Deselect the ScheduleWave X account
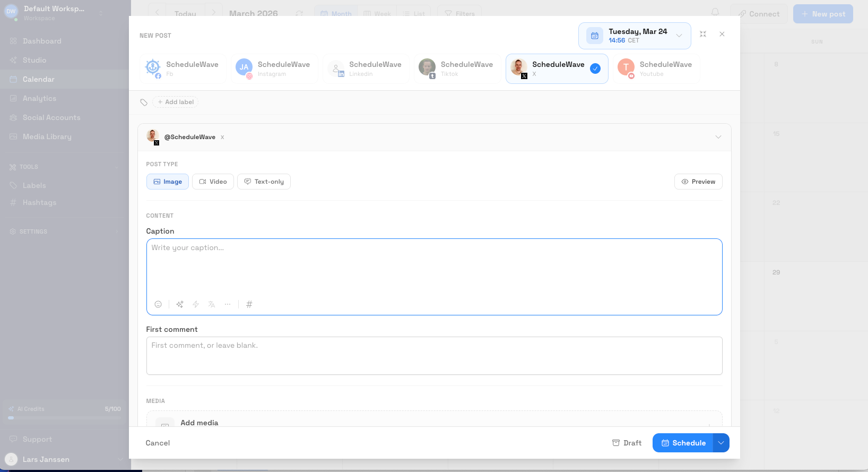This screenshot has height=472, width=868. [x=557, y=68]
